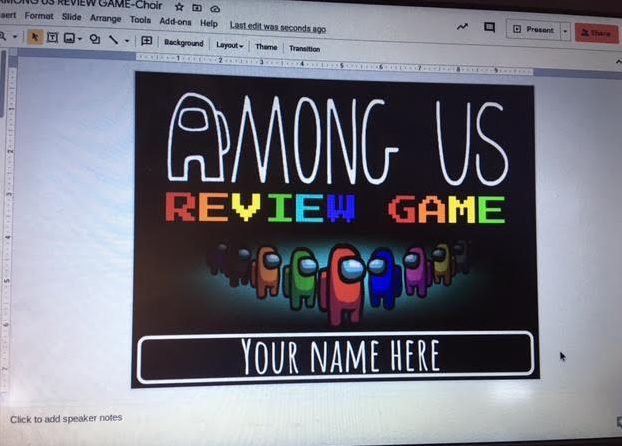
Task: Click to add speaker notes
Action: coord(66,419)
